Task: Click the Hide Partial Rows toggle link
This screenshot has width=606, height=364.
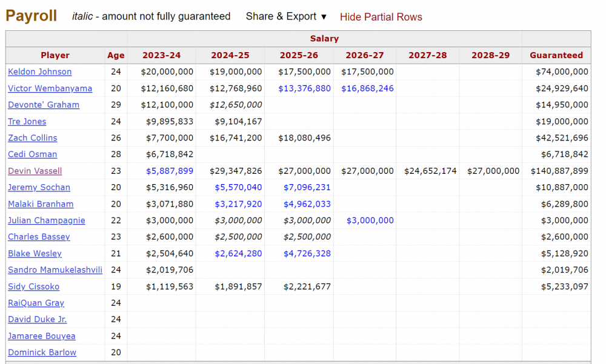Action: pyautogui.click(x=381, y=17)
